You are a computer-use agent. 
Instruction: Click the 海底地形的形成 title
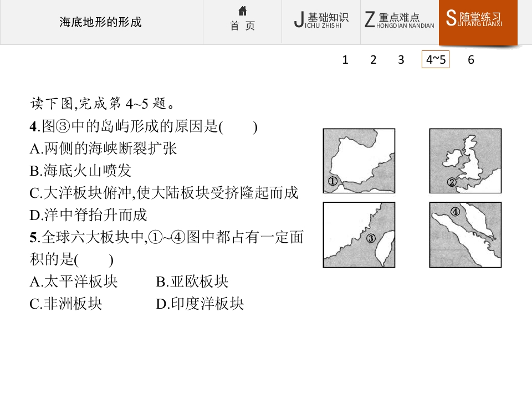coord(101,22)
